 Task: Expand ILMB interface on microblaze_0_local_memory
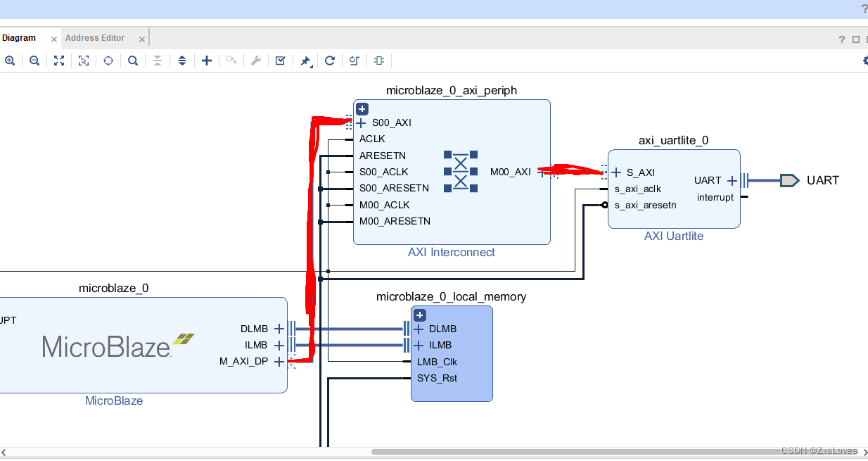[419, 346]
